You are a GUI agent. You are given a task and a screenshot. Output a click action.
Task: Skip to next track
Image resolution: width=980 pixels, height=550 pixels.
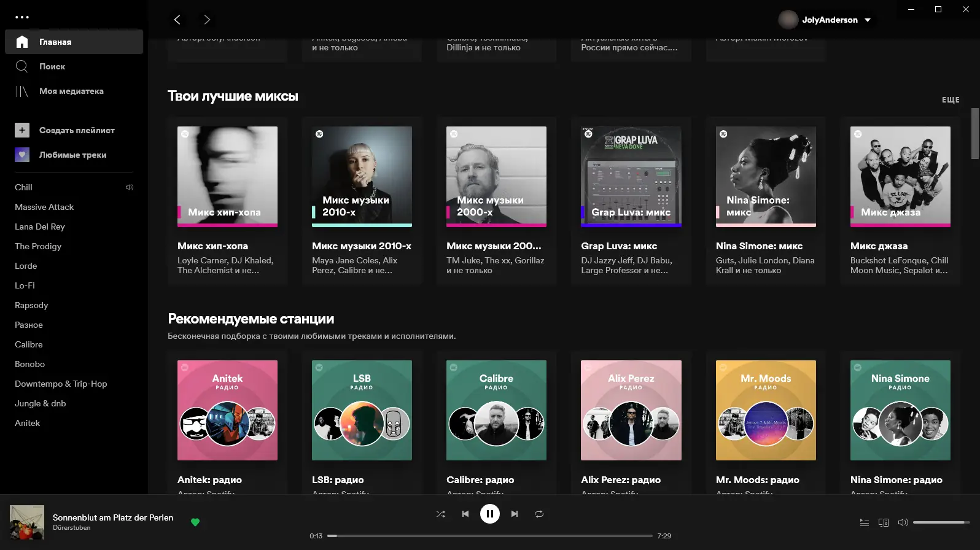click(515, 514)
